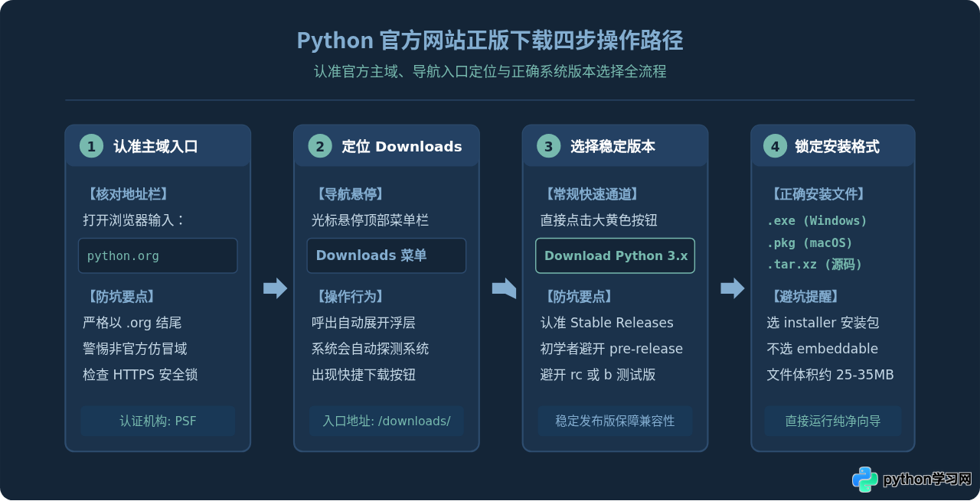Viewport: 980px width, 501px height.
Task: Click the "【常规快速通道】" label
Action: coord(592,194)
